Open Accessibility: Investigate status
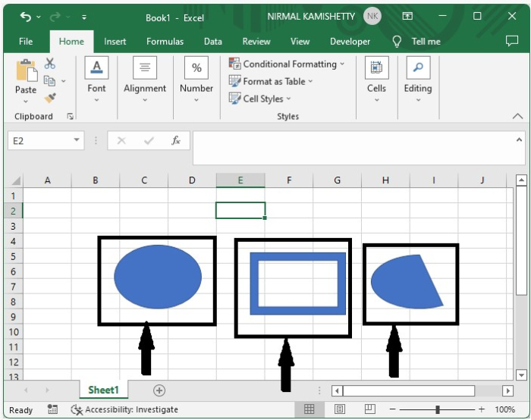531x420 pixels. pos(124,409)
